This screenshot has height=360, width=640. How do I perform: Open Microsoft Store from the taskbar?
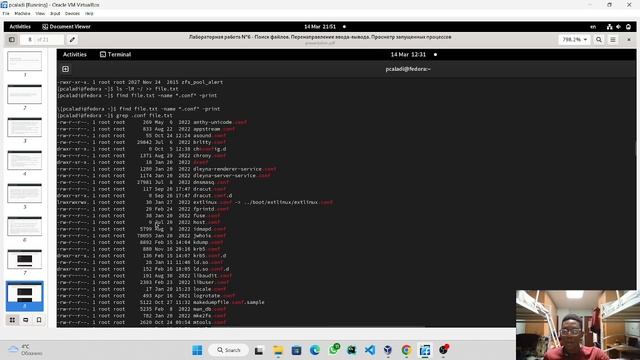click(x=296, y=350)
